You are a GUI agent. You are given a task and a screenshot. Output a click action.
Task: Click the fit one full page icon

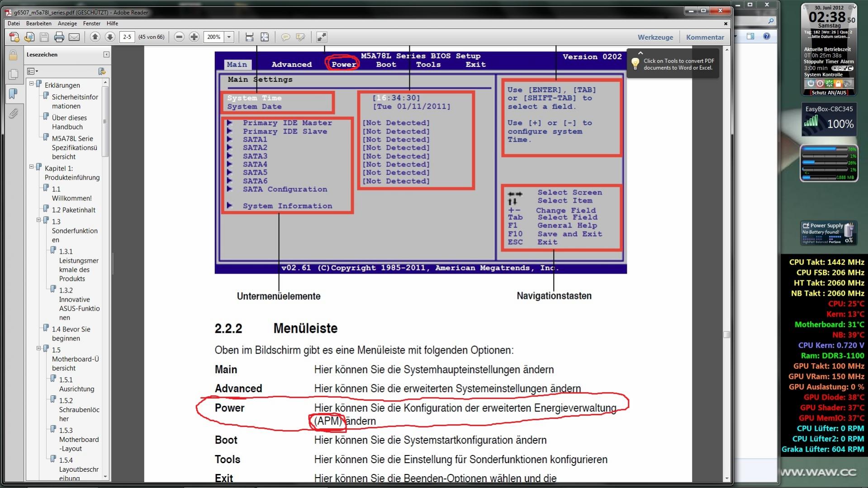pos(265,37)
